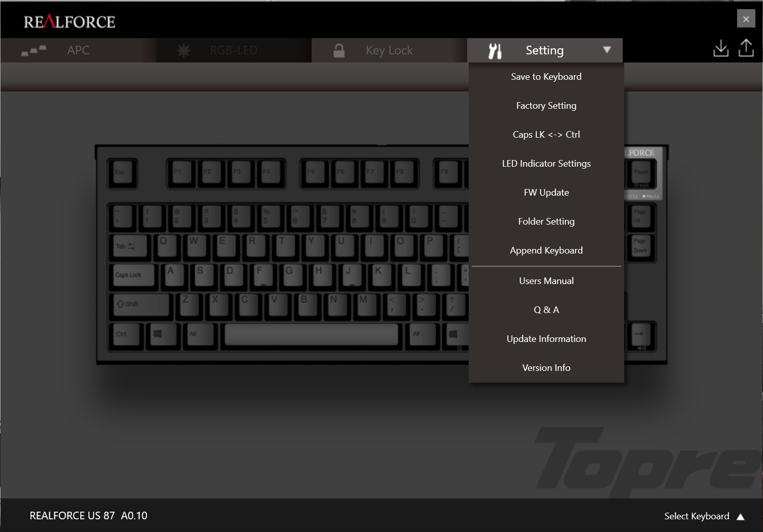
Task: Click Append Keyboard
Action: coord(546,250)
